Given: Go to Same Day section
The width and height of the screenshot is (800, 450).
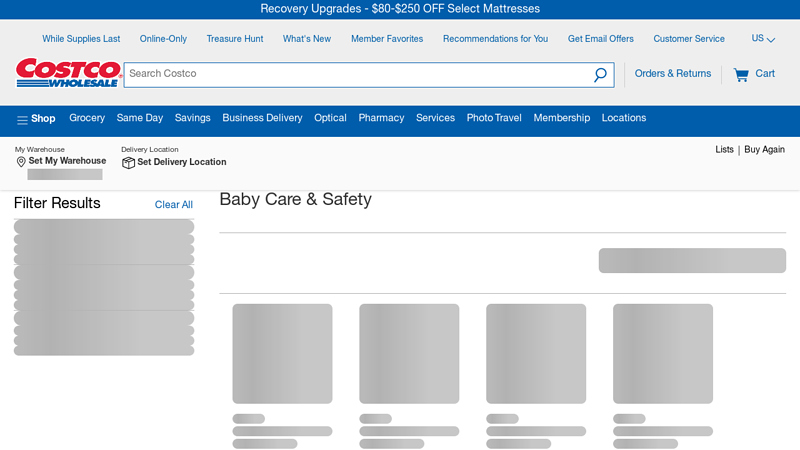Looking at the screenshot, I should coord(140,118).
